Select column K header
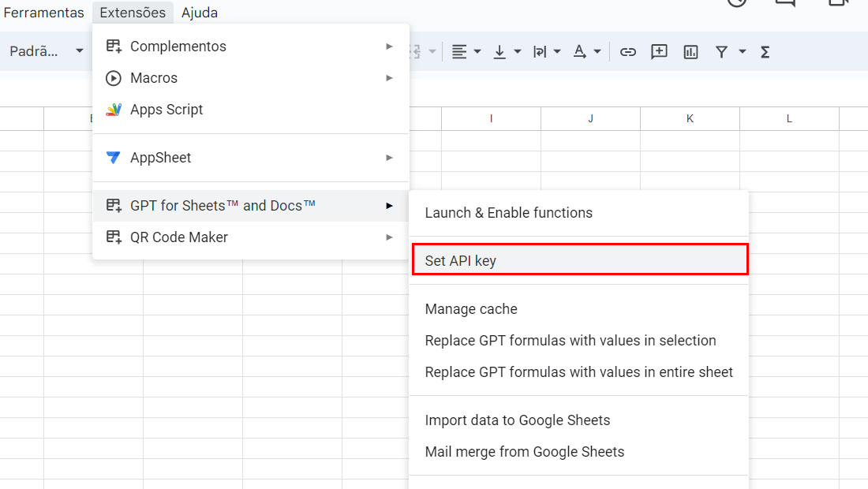Image resolution: width=868 pixels, height=489 pixels. click(x=690, y=118)
